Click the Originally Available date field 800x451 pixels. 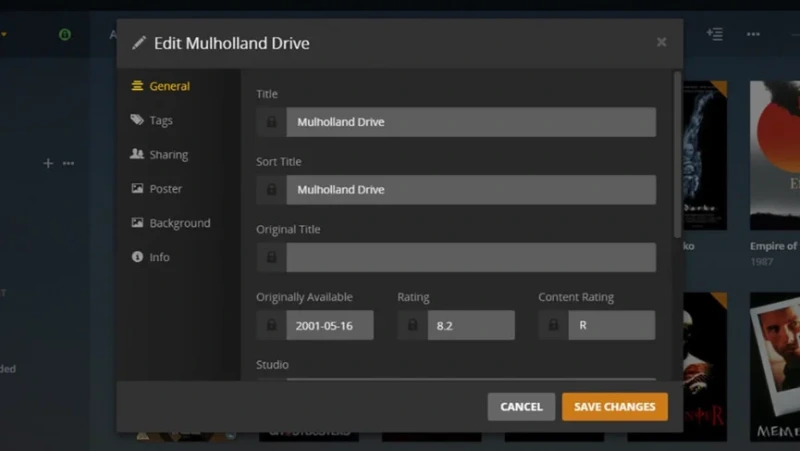pyautogui.click(x=330, y=325)
